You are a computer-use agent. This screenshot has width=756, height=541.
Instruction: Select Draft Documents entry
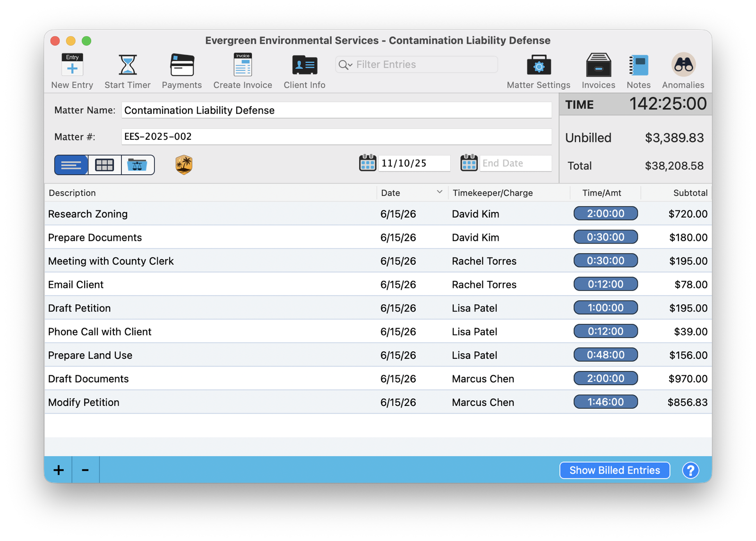pos(378,379)
